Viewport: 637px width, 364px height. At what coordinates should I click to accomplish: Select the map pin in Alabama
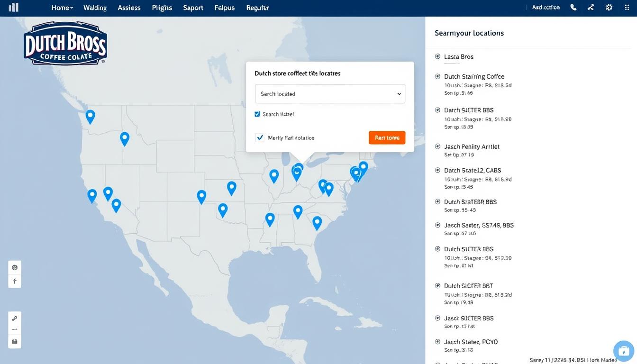(x=298, y=212)
